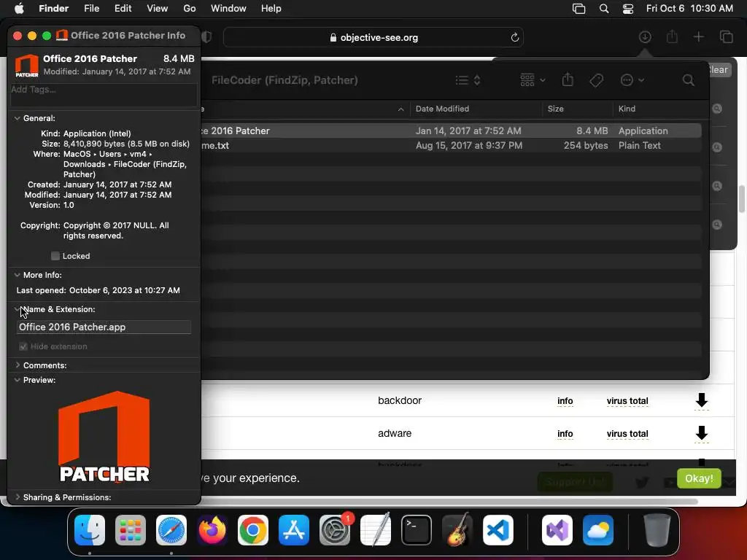
Task: Open Visual Studio purple icon in Dock
Action: (x=557, y=530)
